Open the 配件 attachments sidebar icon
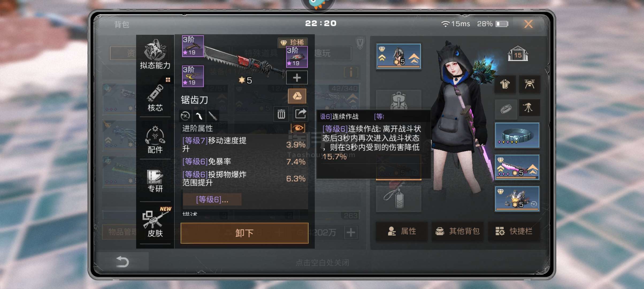Screen dimensions: 644x289 [x=155, y=139]
